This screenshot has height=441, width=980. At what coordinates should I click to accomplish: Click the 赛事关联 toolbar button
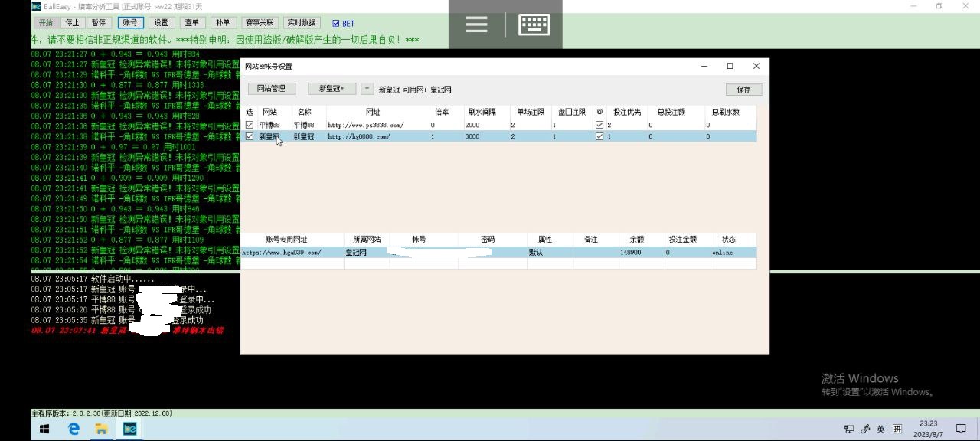(260, 23)
